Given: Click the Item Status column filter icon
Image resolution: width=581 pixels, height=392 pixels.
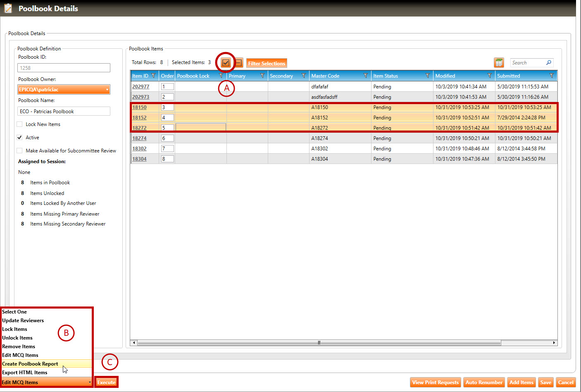Looking at the screenshot, I should click(427, 76).
